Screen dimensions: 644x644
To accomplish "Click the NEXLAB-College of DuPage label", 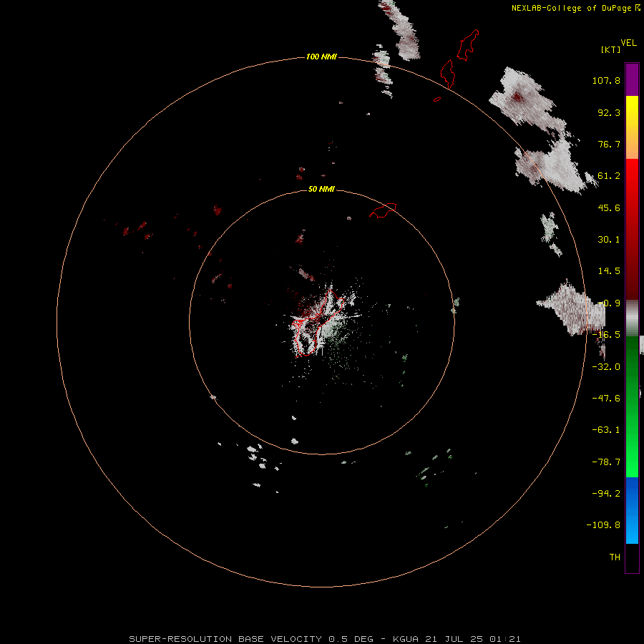I will 572,8.
